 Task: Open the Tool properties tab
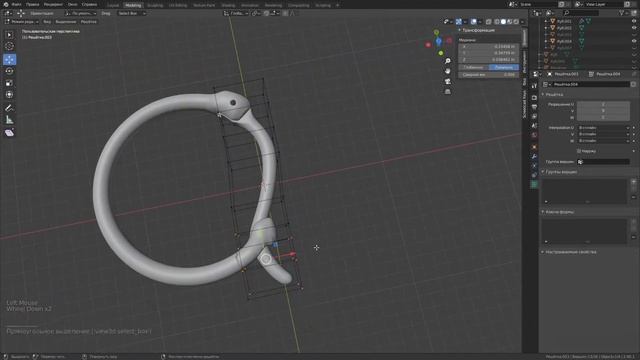(x=534, y=86)
